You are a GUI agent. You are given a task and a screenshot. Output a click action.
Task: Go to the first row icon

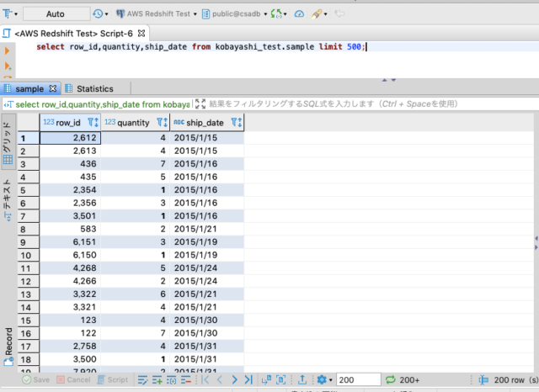(205, 379)
